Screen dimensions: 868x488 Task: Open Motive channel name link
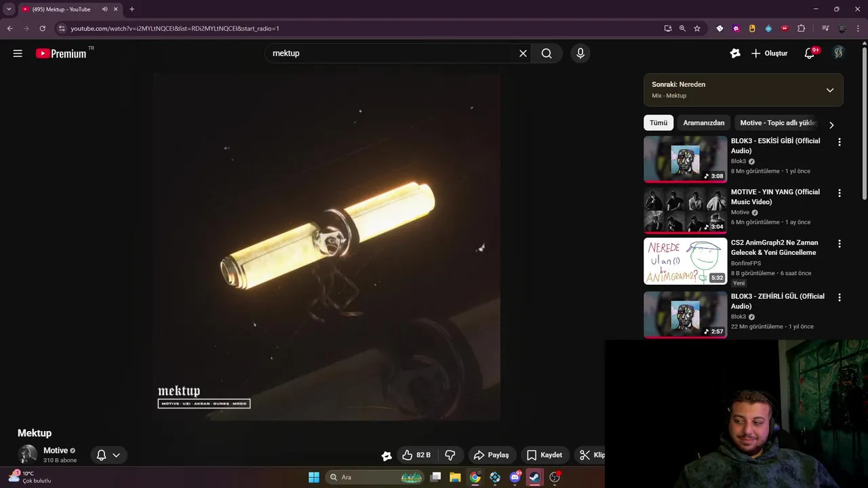56,450
